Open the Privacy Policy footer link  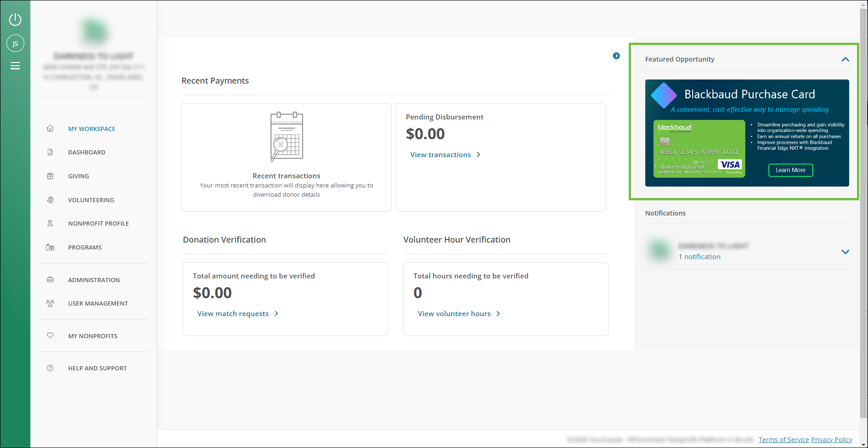point(831,440)
